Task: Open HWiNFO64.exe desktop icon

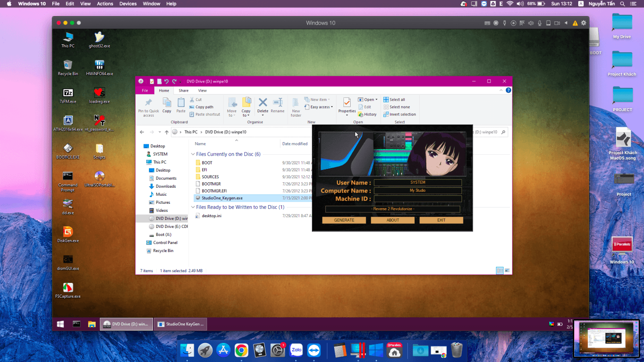Action: pyautogui.click(x=99, y=67)
